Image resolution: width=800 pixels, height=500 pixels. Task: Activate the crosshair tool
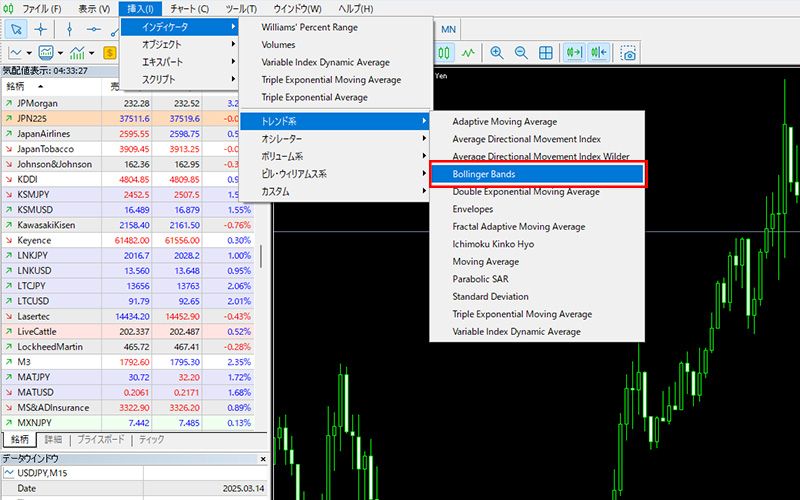(42, 29)
